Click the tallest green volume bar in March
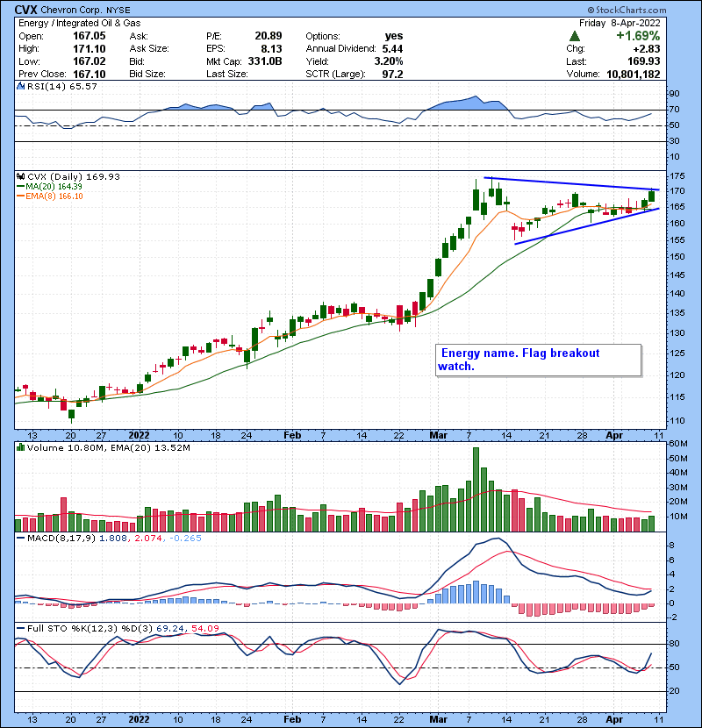 [x=476, y=489]
